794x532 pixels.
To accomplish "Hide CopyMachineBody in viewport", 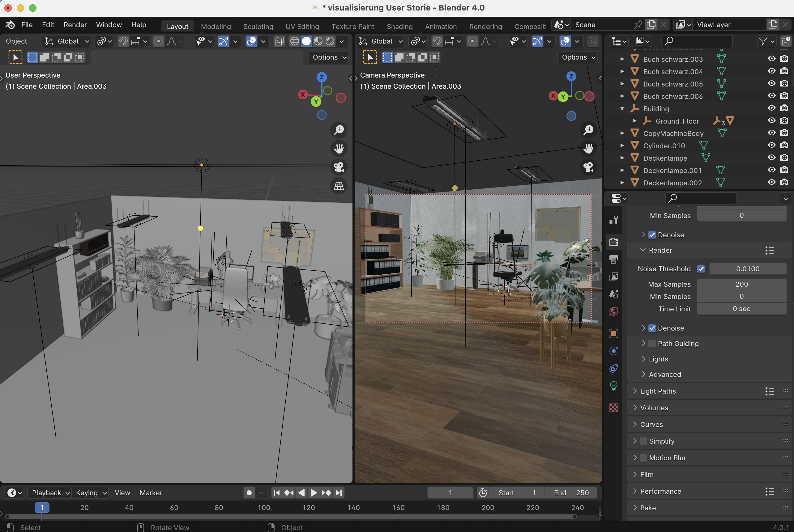I will click(x=771, y=133).
